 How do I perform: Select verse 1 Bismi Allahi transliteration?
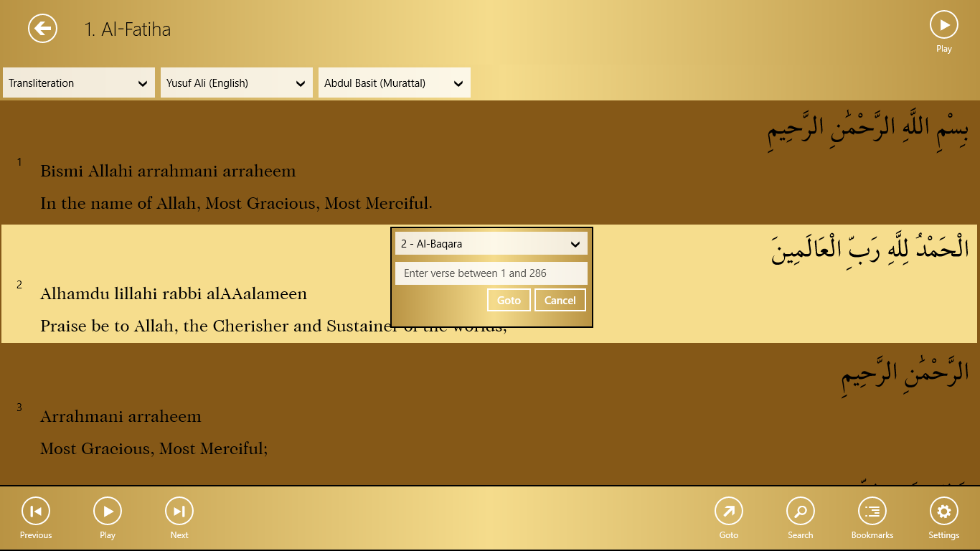coord(168,171)
